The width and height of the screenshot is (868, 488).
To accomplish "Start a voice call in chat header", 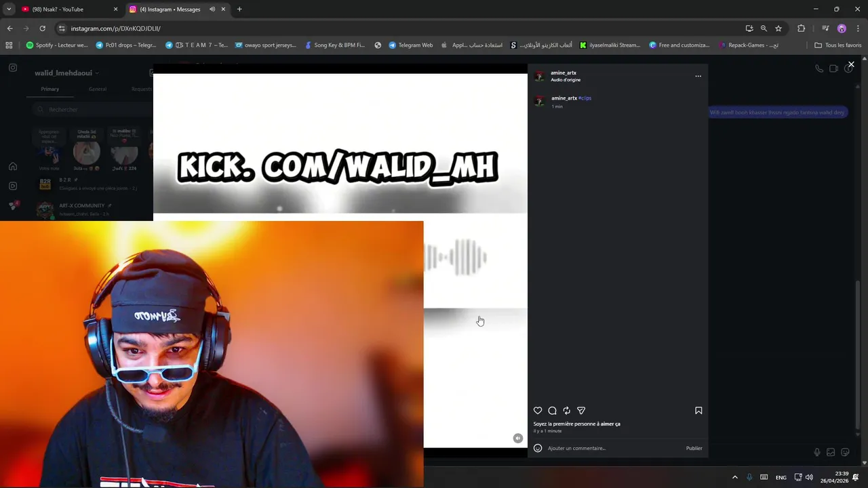I will coord(819,68).
